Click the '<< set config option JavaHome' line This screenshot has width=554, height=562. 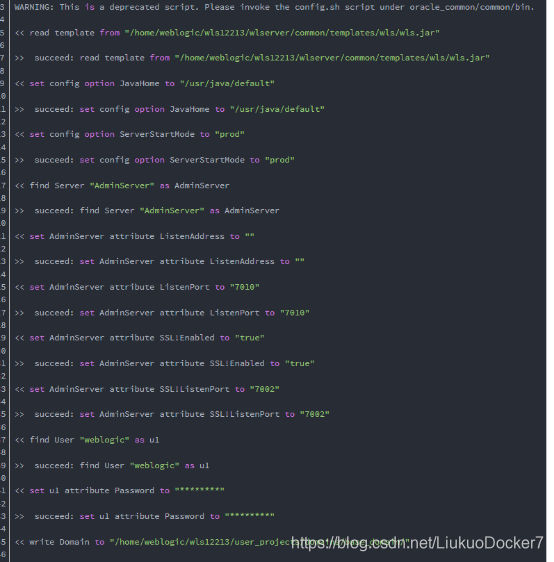pyautogui.click(x=145, y=84)
